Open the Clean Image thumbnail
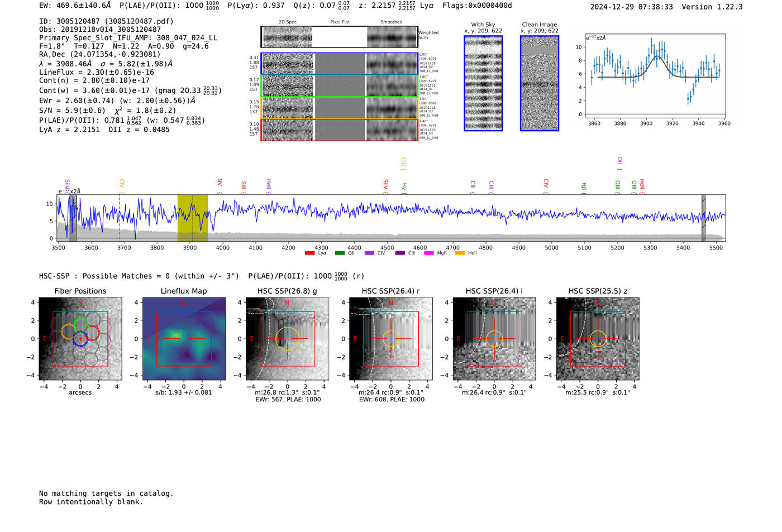Viewport: 782px width, 532px height. (540, 83)
